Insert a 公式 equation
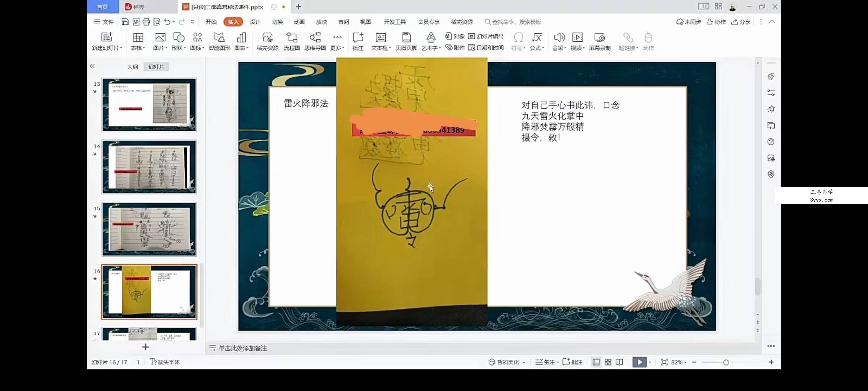868x391 pixels. 537,41
